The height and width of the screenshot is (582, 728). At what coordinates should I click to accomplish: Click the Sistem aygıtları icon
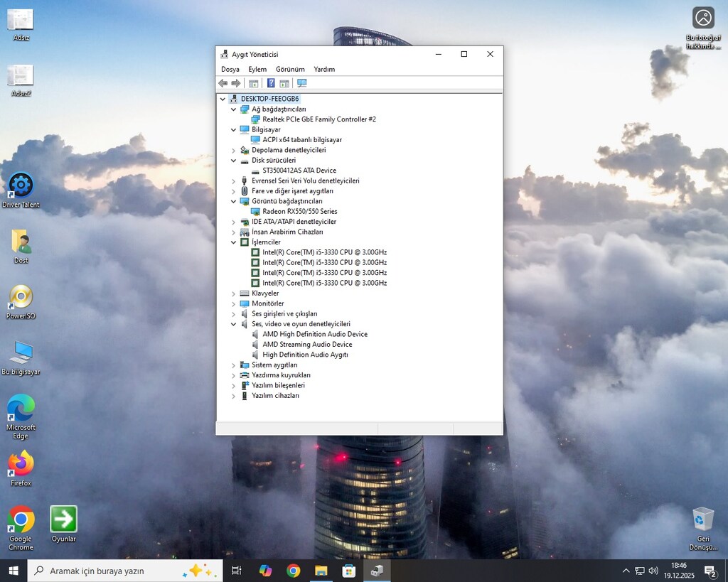[245, 365]
